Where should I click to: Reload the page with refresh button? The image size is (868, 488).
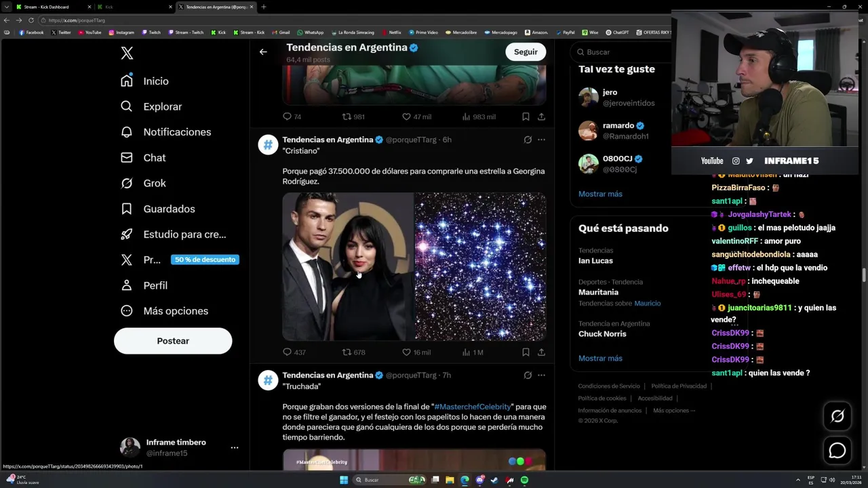(x=31, y=20)
